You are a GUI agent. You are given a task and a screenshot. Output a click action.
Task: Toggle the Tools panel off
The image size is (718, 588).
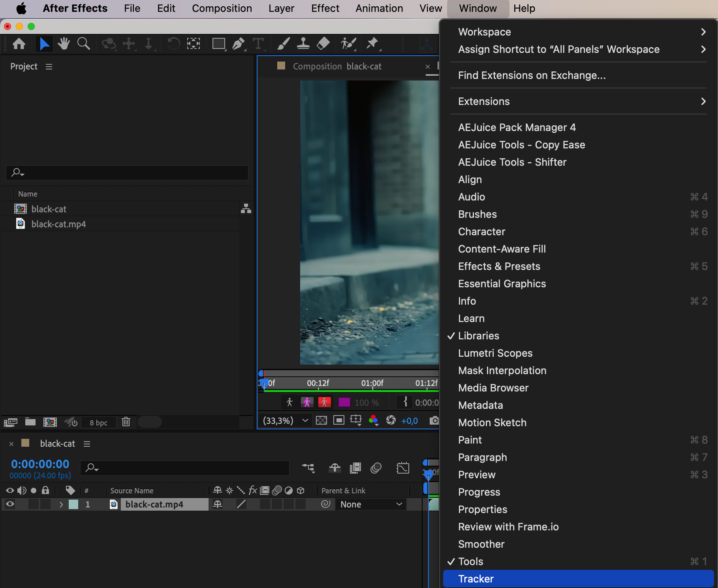[470, 562]
